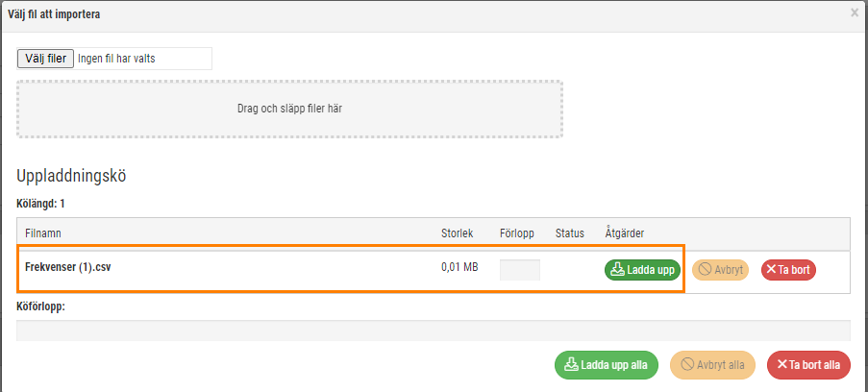This screenshot has width=868, height=392.
Task: Select the Frekvenser (1).csv file name
Action: 68,267
